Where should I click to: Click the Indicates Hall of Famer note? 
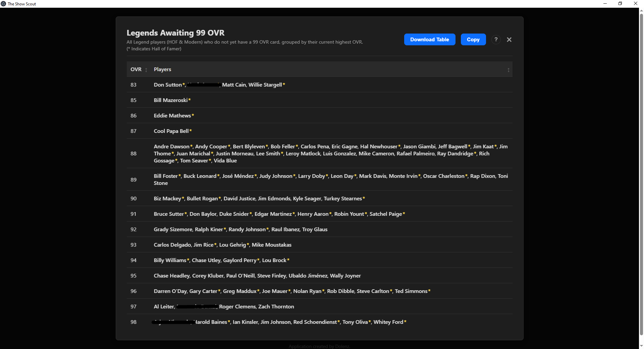154,49
